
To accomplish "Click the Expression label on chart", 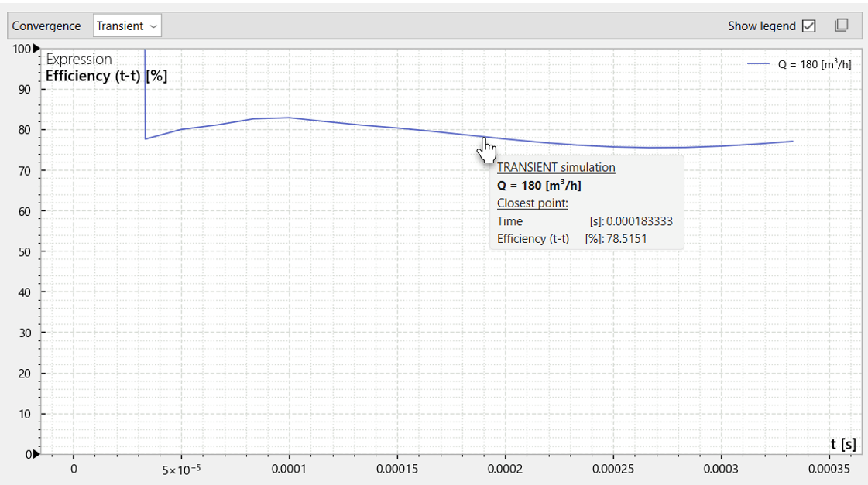I will [79, 59].
